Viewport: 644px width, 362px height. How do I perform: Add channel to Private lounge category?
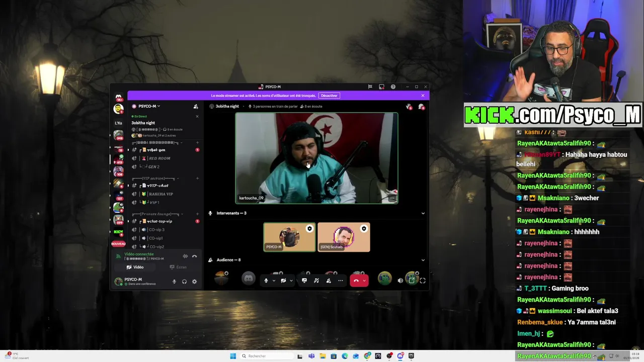point(197,214)
